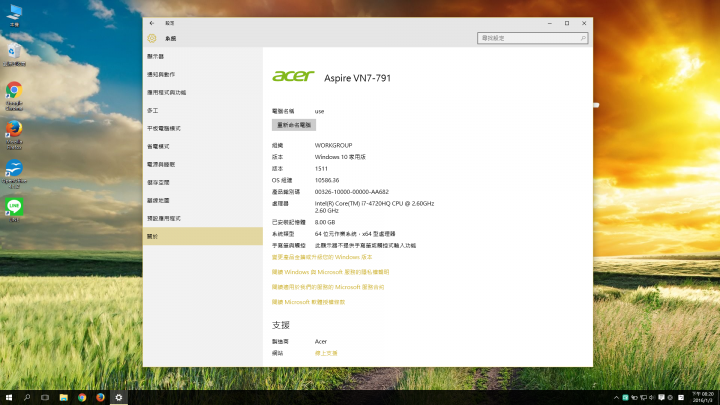The height and width of the screenshot is (405, 720).
Task: Click the taskbar clock showing 08:20
Action: click(x=703, y=397)
